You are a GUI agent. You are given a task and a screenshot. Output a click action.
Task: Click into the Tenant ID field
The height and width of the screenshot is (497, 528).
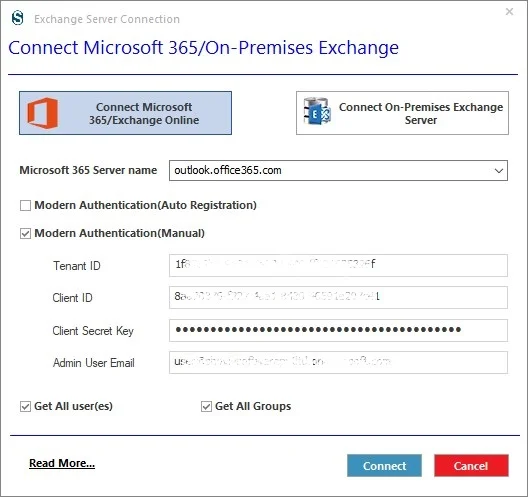pyautogui.click(x=338, y=265)
